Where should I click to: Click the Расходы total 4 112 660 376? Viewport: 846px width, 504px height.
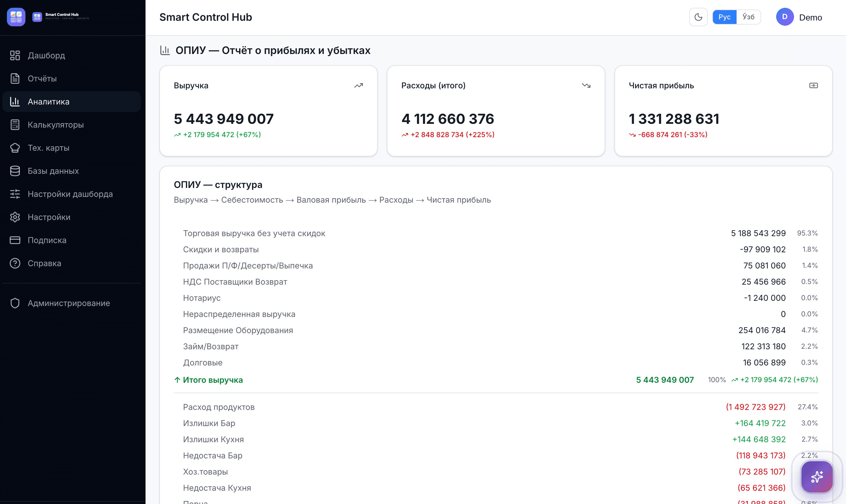point(448,119)
